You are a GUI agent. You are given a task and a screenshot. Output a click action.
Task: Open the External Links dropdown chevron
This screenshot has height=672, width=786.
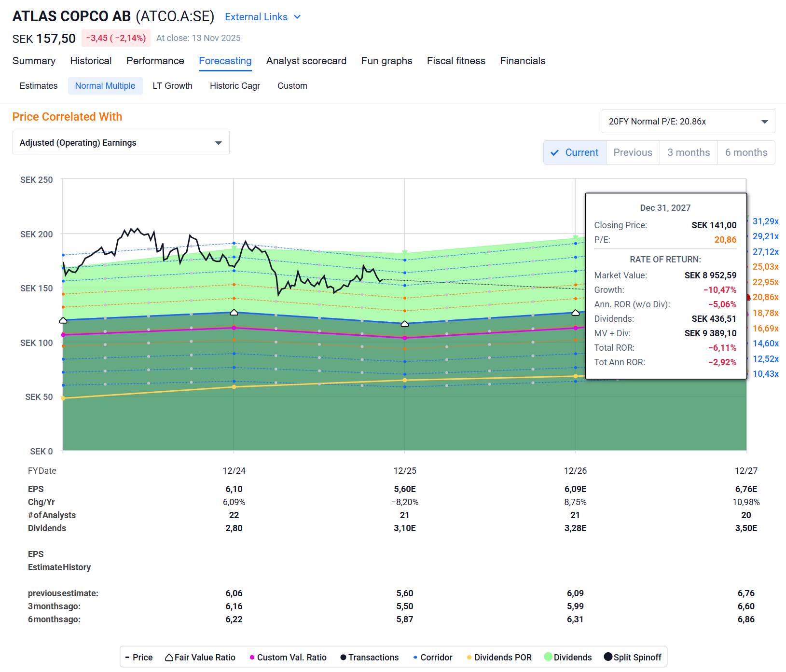coord(297,16)
